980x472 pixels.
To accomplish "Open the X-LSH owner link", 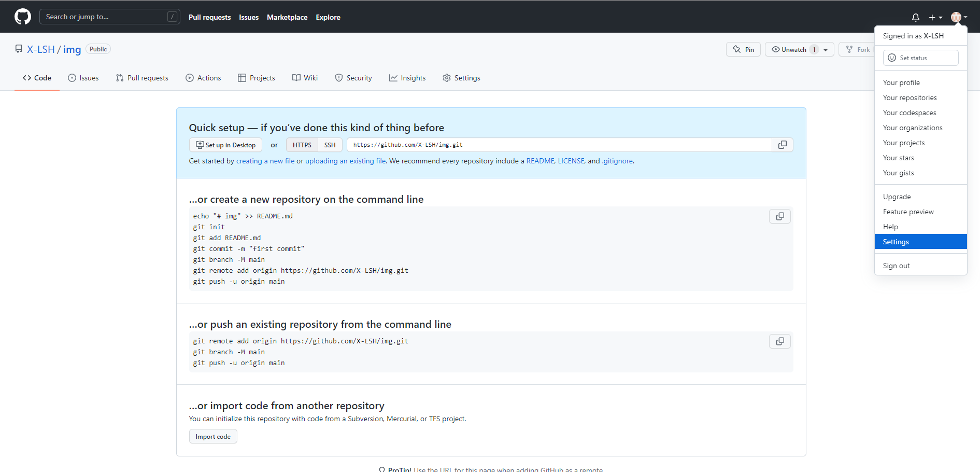I will (41, 49).
